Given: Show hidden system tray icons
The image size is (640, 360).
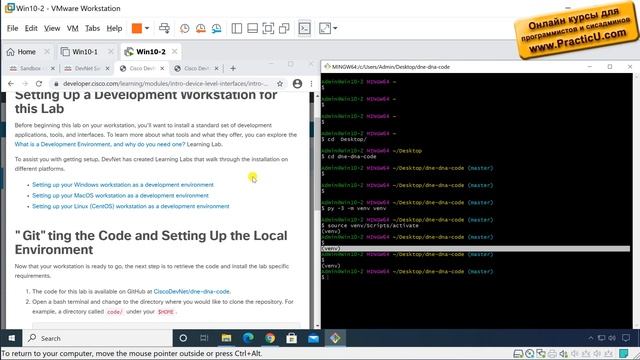Looking at the screenshot, I should click(x=591, y=338).
